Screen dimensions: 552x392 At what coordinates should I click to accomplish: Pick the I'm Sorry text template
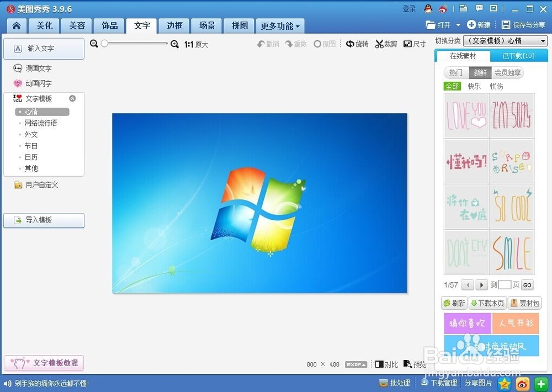(512, 115)
